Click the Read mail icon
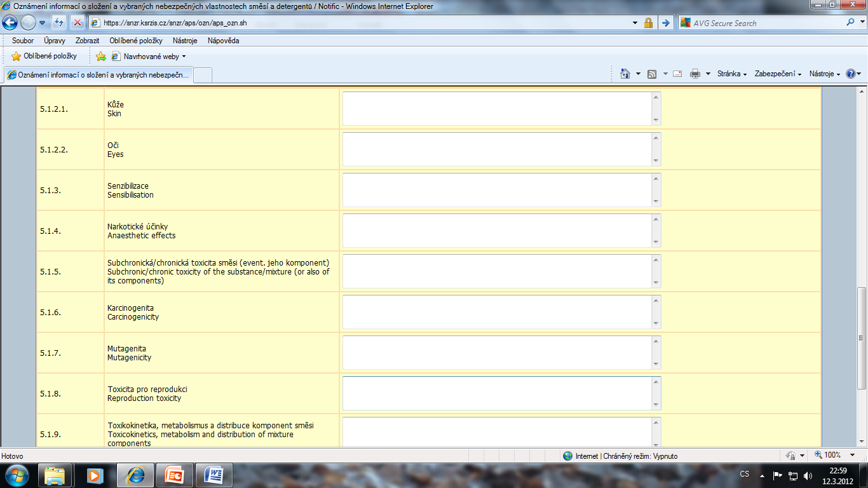The height and width of the screenshot is (488, 868). 677,74
